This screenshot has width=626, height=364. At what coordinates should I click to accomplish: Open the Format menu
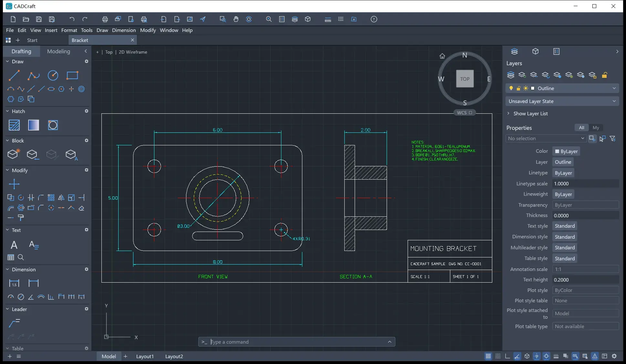(69, 30)
